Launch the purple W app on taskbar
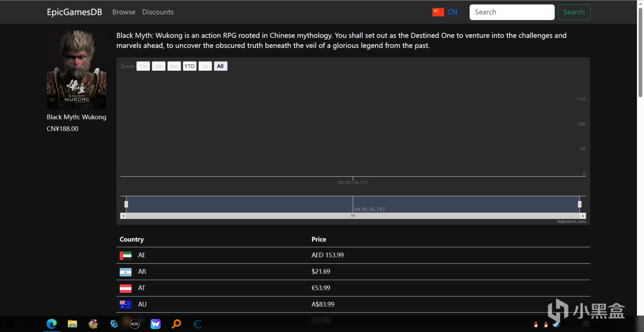This screenshot has width=644, height=332. [156, 324]
